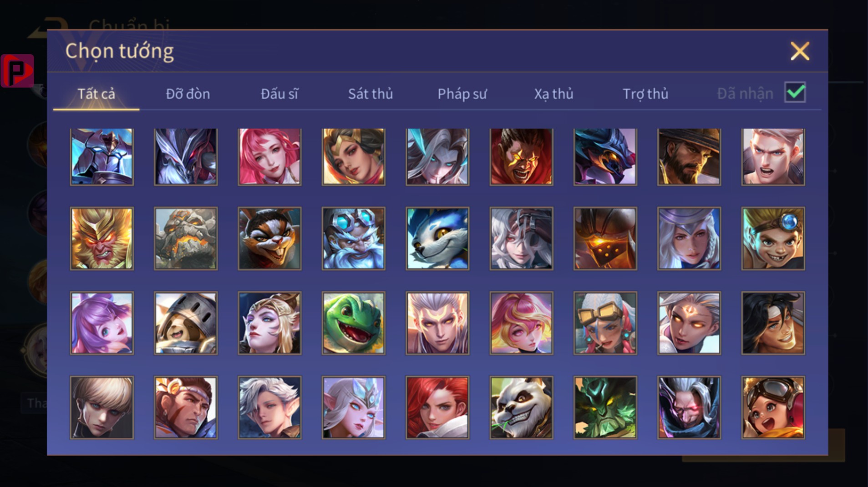Switch to the Đỡ đòn tab
868x487 pixels.
pos(188,94)
